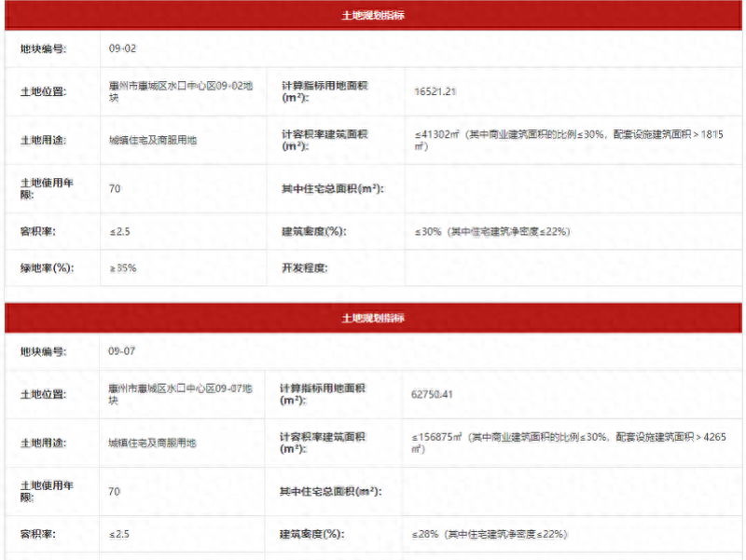Click 容积率 label in the 09-07 table
The image size is (746, 560).
(x=38, y=534)
